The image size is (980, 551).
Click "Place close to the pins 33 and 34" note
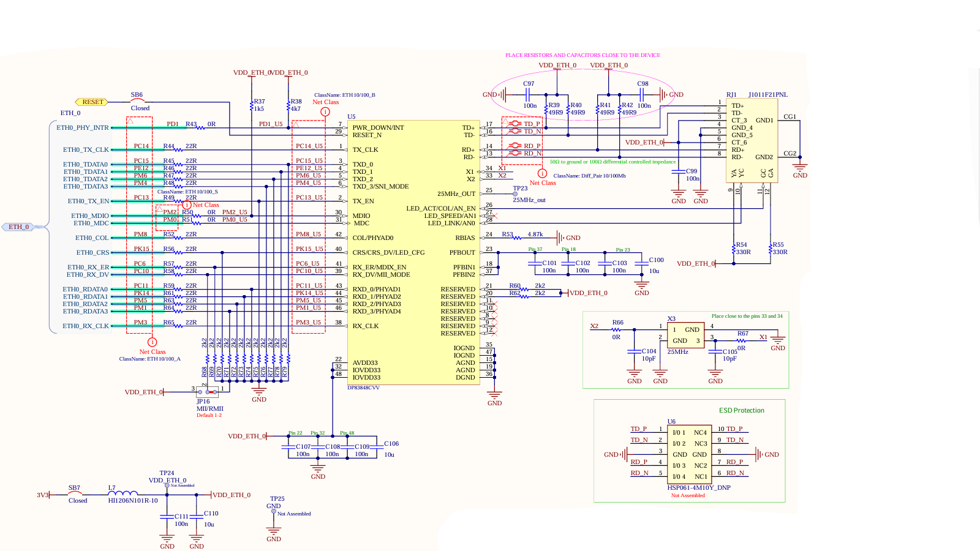(x=747, y=317)
